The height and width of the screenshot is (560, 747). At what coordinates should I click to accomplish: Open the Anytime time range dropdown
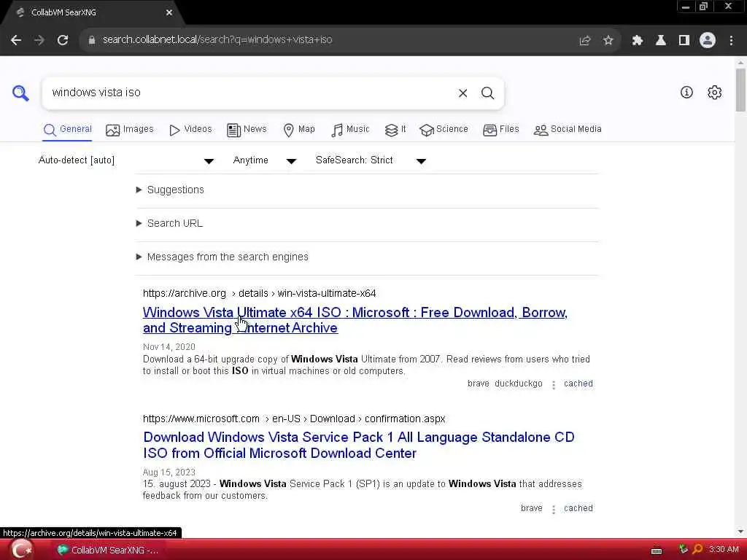[264, 160]
